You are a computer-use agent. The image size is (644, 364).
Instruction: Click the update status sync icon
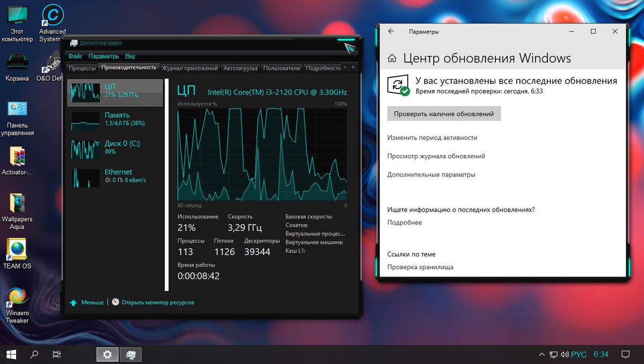tap(398, 85)
